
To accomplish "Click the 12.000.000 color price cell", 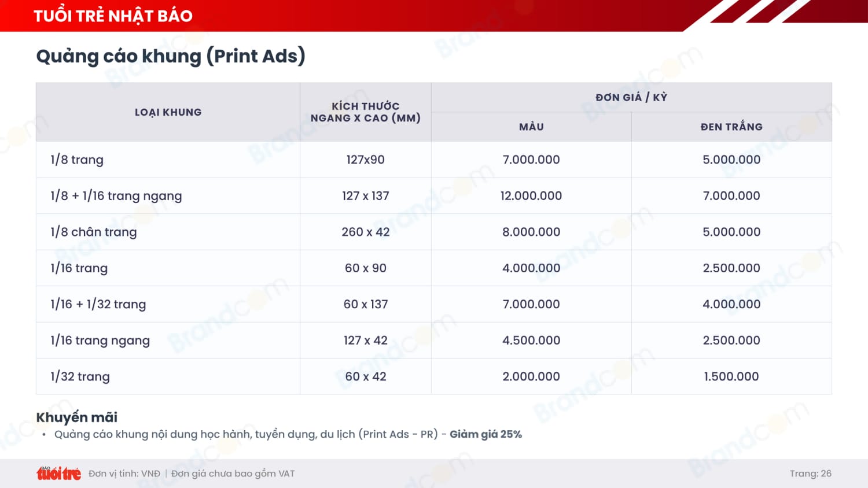I will pyautogui.click(x=531, y=196).
